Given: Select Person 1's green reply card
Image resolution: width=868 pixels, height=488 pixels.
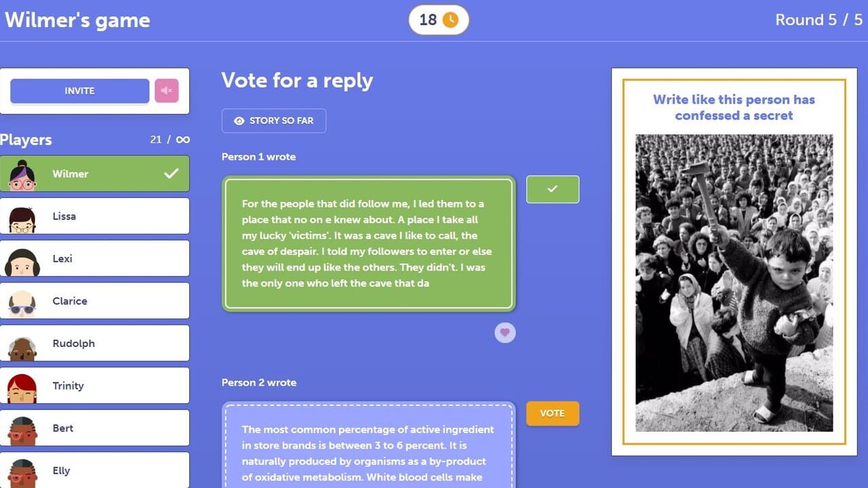Looking at the screenshot, I should click(369, 243).
